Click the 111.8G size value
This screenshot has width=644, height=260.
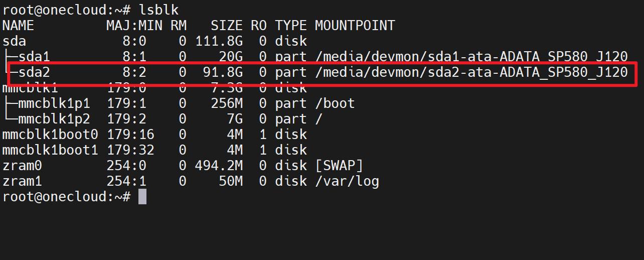coord(219,41)
